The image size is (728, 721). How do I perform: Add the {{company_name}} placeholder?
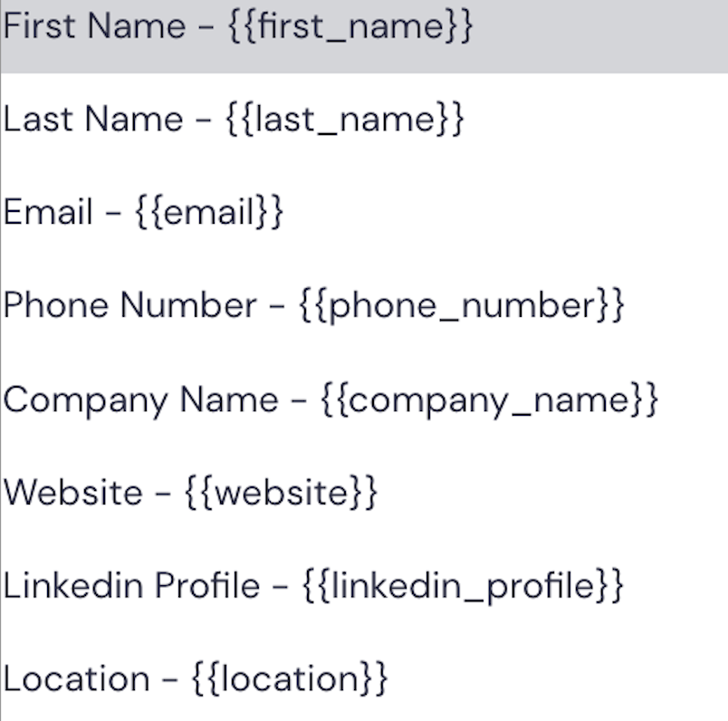pos(489,400)
